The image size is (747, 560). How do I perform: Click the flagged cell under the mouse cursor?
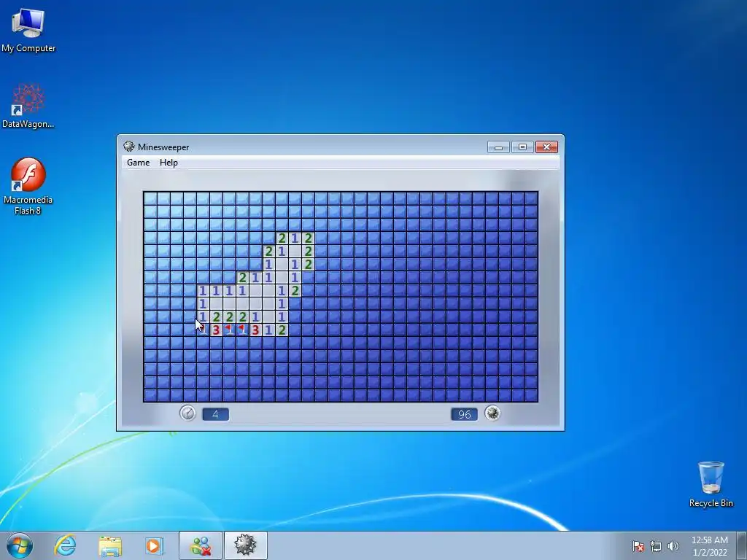pyautogui.click(x=203, y=330)
